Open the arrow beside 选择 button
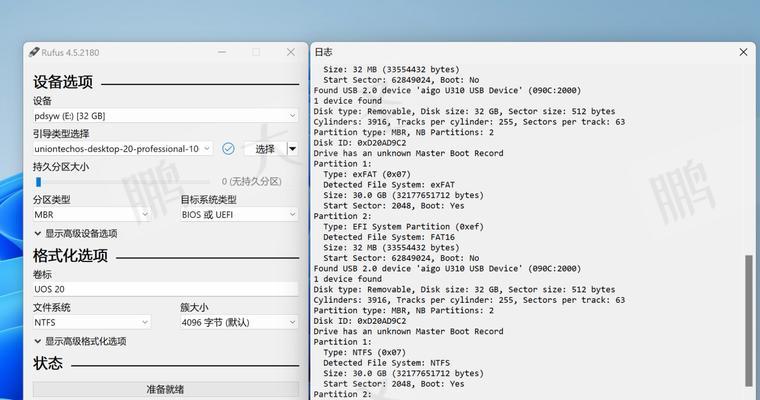The height and width of the screenshot is (400, 760). point(292,149)
